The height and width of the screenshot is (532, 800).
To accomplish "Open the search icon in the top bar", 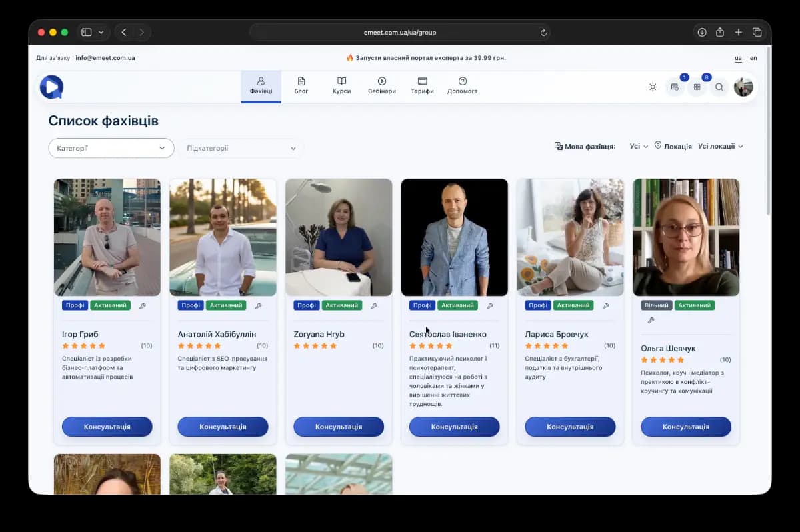I will (719, 87).
